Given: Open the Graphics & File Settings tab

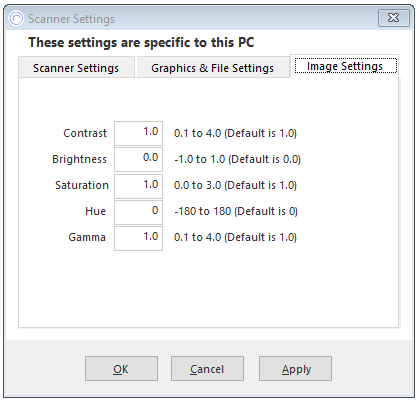Looking at the screenshot, I should click(213, 68).
